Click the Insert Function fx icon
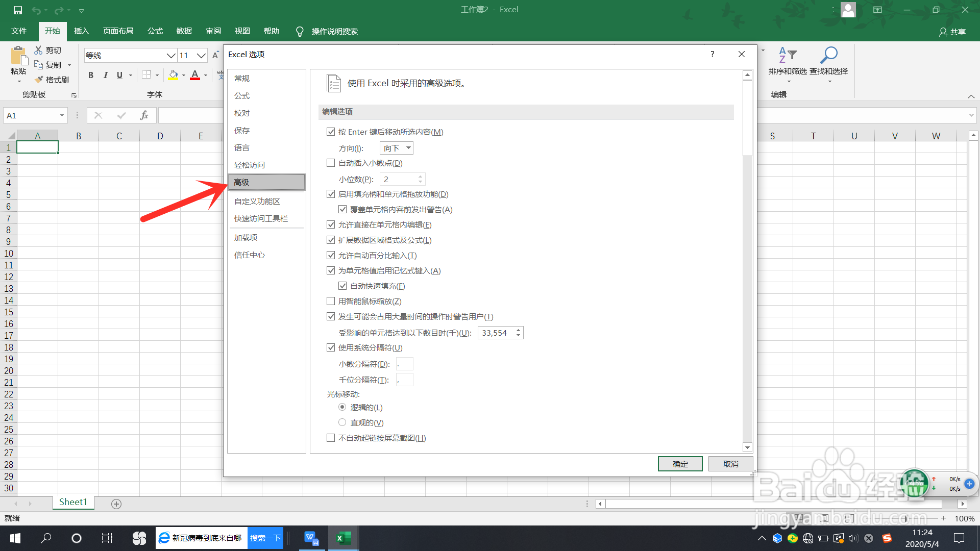The image size is (980, 551). 144,115
